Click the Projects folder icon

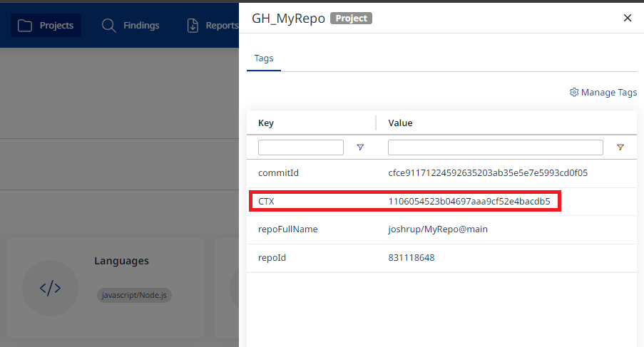[x=25, y=26]
